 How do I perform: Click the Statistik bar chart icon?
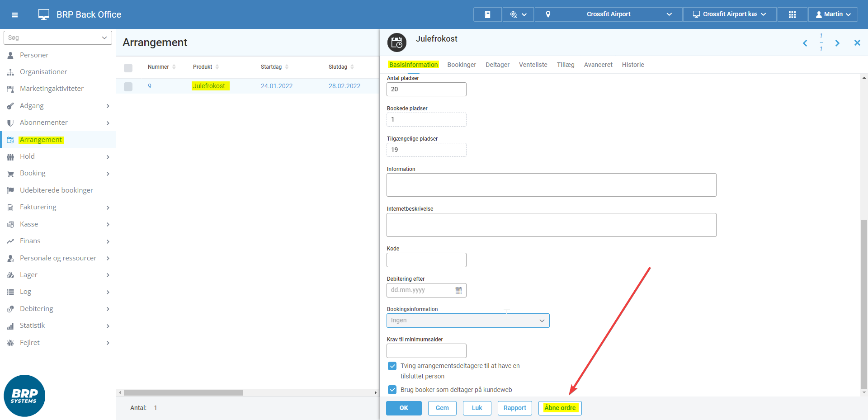click(x=10, y=326)
